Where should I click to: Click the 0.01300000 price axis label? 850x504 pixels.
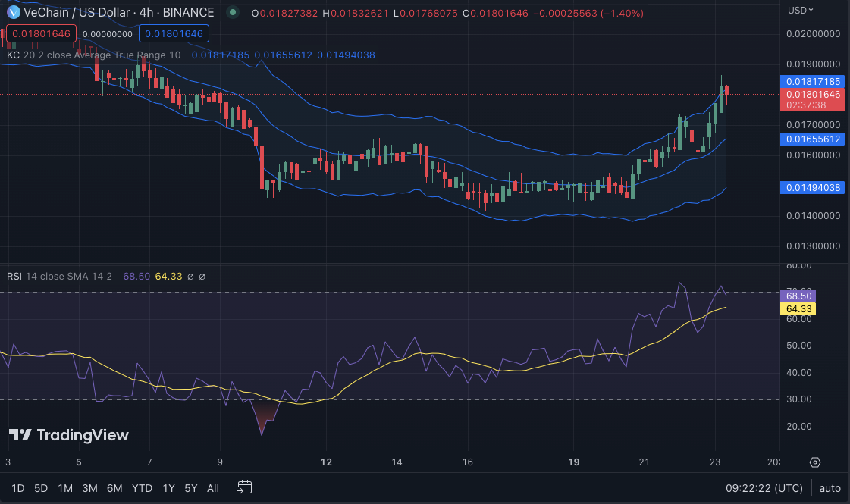[x=813, y=246]
